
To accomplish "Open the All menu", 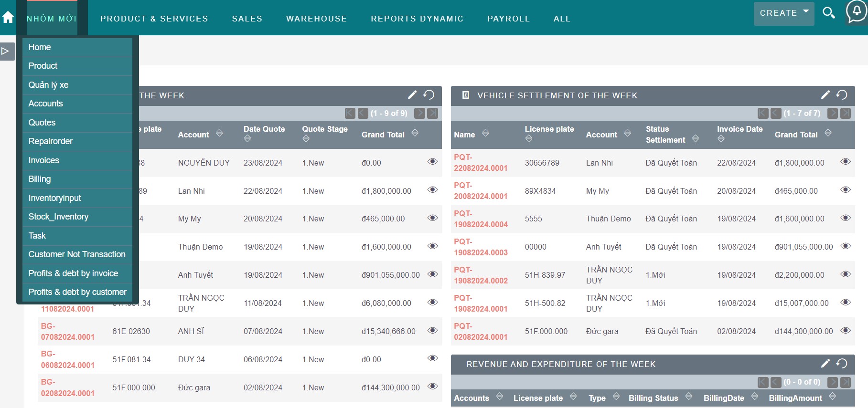I will pyautogui.click(x=562, y=19).
